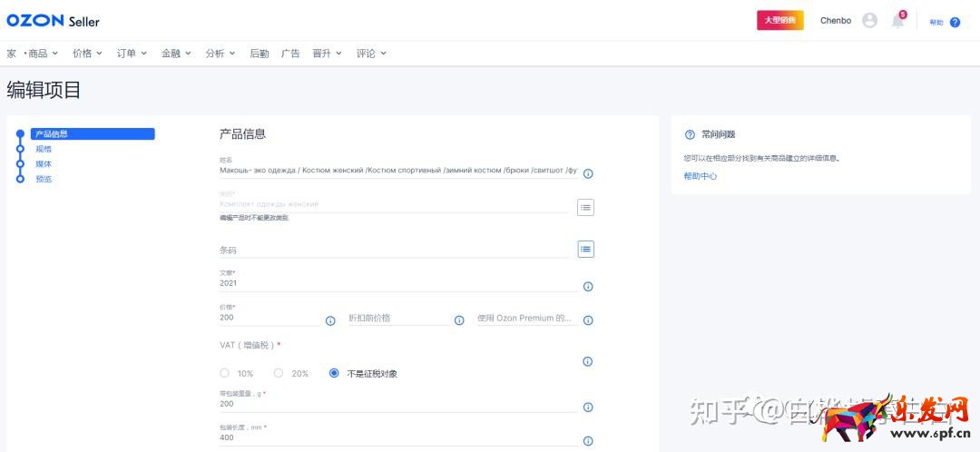Select the 10% VAT radio button
Screen dimensions: 980x452
[x=225, y=373]
